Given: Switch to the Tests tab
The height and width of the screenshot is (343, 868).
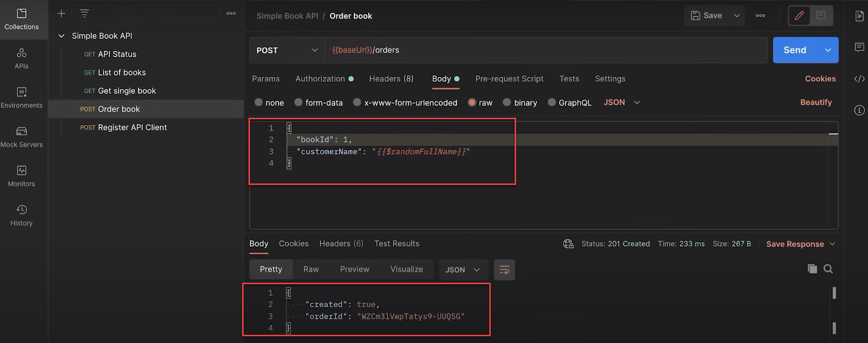Looking at the screenshot, I should [x=569, y=79].
